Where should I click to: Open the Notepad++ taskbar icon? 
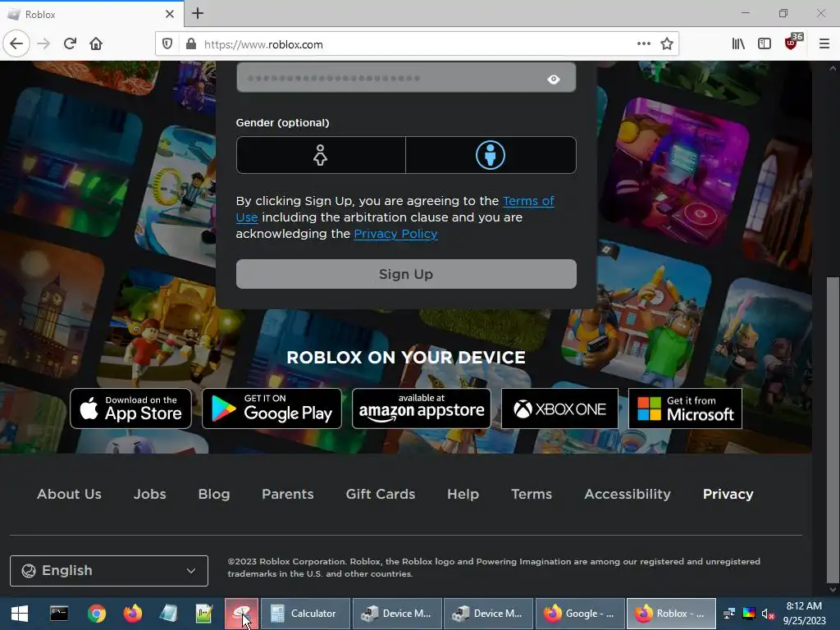(x=204, y=614)
